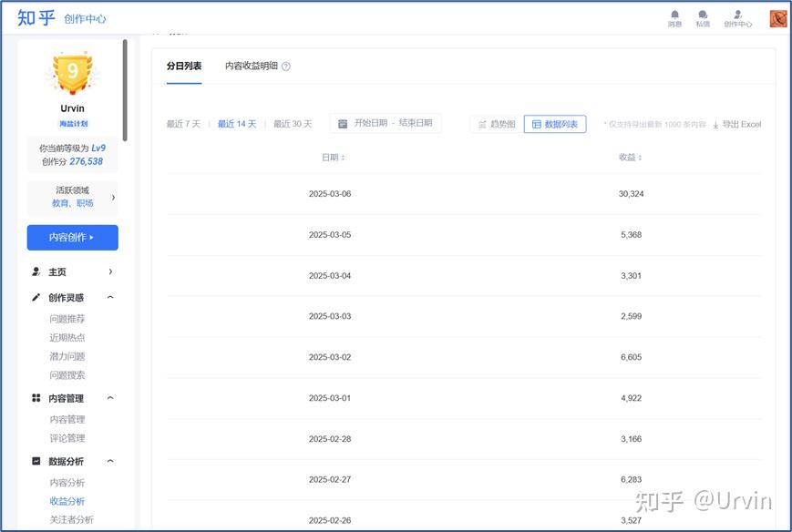This screenshot has width=792, height=532.
Task: Open 问题推荐 in sidebar
Action: pyautogui.click(x=67, y=319)
